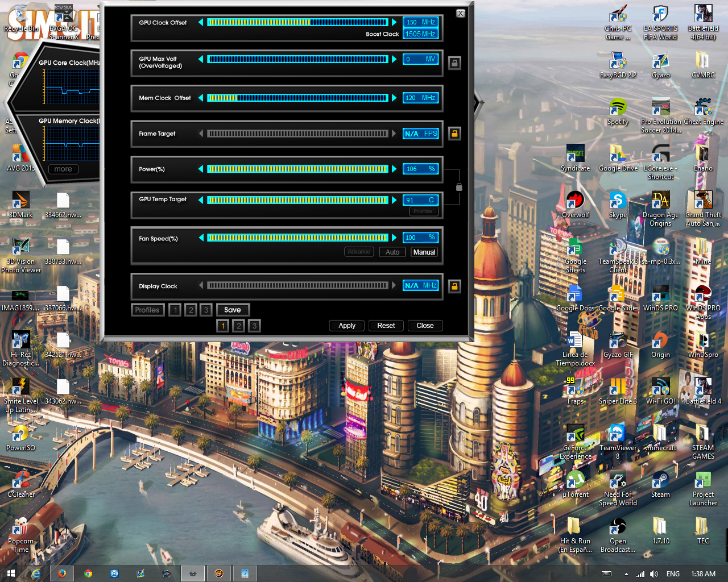Increase GPU Clock Offset with right arrow

point(394,22)
